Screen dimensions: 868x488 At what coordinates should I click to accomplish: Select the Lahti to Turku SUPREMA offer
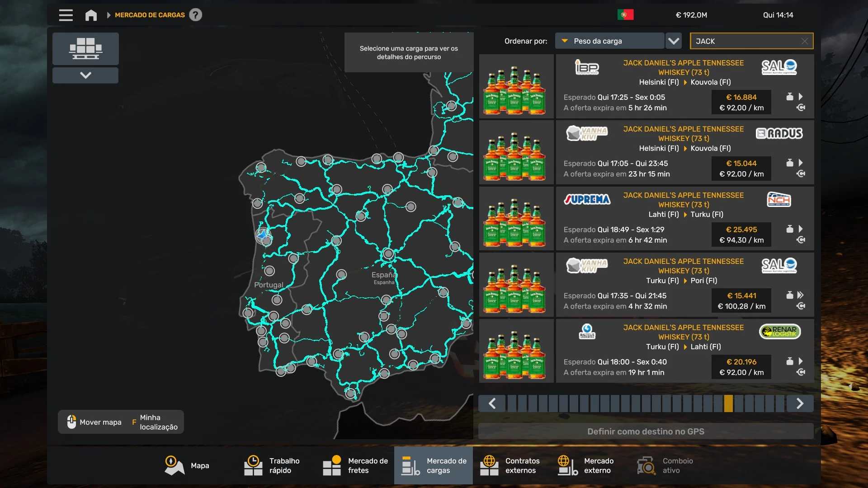point(684,219)
